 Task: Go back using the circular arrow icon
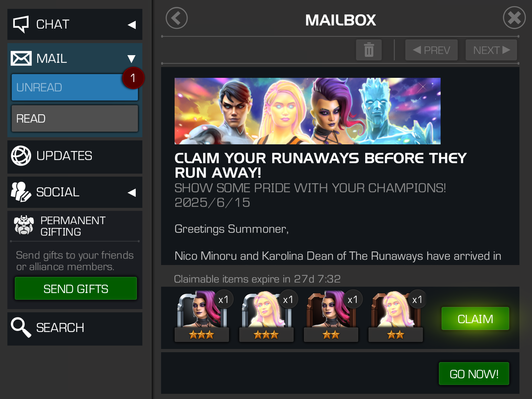[177, 18]
